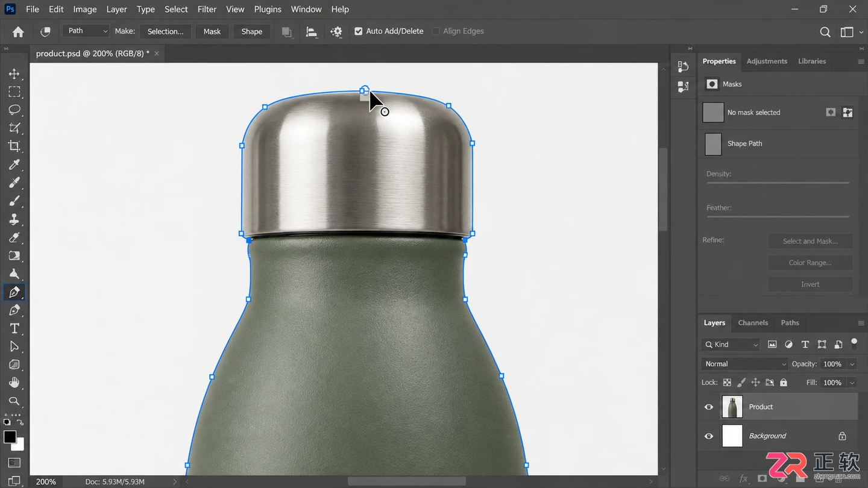Click the Product layer thumbnail
The width and height of the screenshot is (868, 488).
(732, 407)
